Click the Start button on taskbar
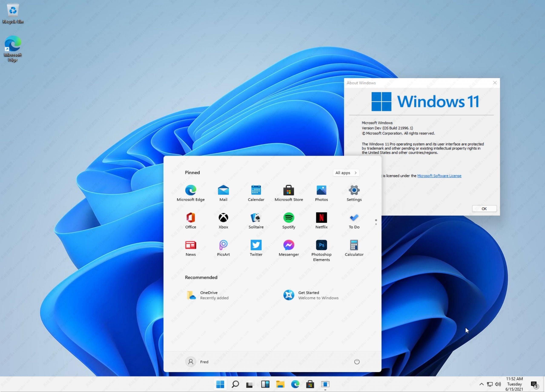The width and height of the screenshot is (545, 392). pos(221,384)
